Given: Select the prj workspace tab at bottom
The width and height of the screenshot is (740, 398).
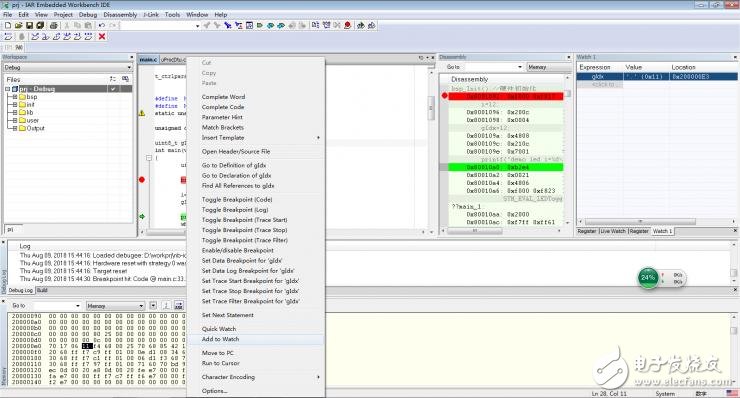Looking at the screenshot, I should tap(11, 229).
